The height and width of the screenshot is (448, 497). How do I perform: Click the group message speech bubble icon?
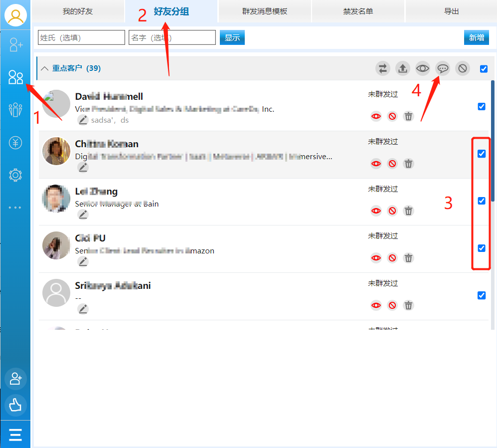[x=443, y=69]
